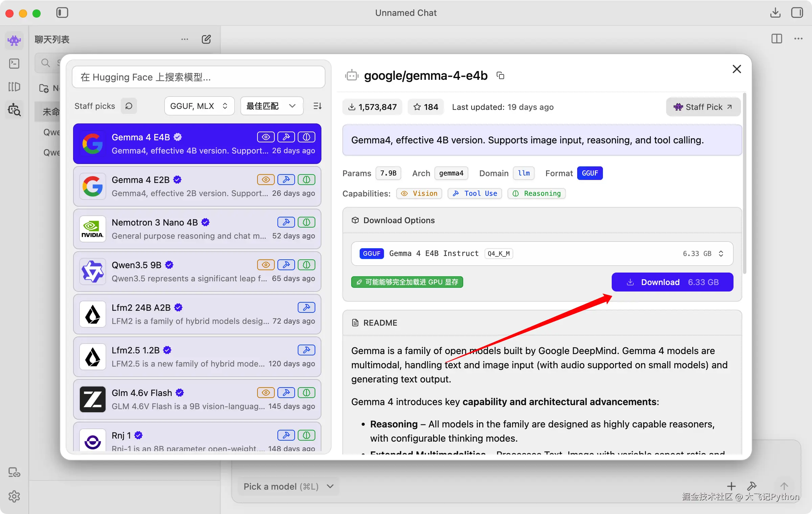The width and height of the screenshot is (812, 514).
Task: Click the Hugging Face model search field
Action: click(x=199, y=77)
